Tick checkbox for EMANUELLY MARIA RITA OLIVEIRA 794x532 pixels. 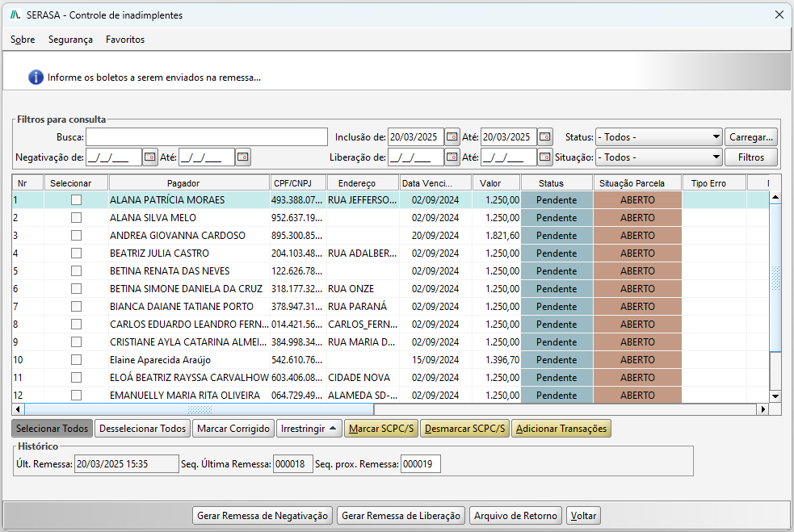[x=76, y=396]
